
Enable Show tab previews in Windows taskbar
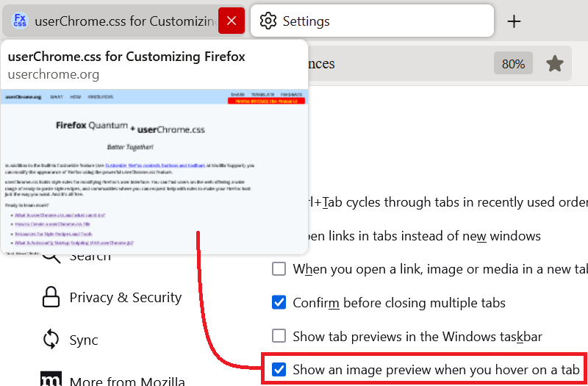[x=279, y=336]
